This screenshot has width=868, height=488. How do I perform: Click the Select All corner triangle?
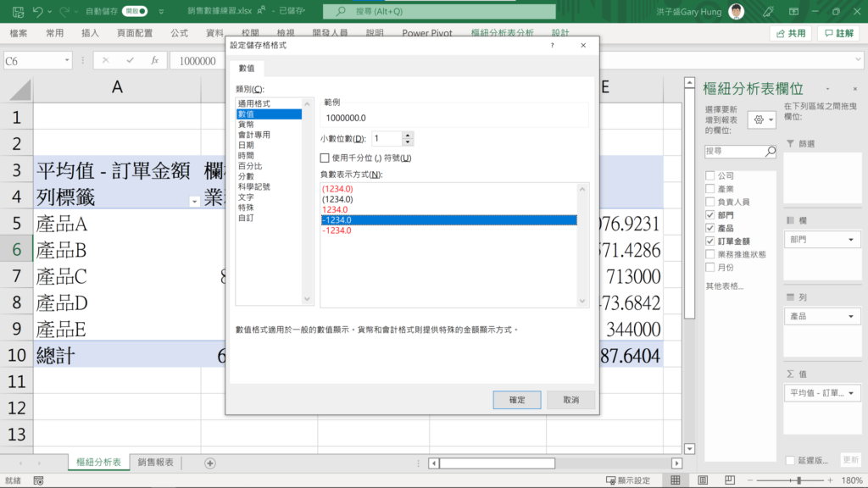[x=20, y=90]
